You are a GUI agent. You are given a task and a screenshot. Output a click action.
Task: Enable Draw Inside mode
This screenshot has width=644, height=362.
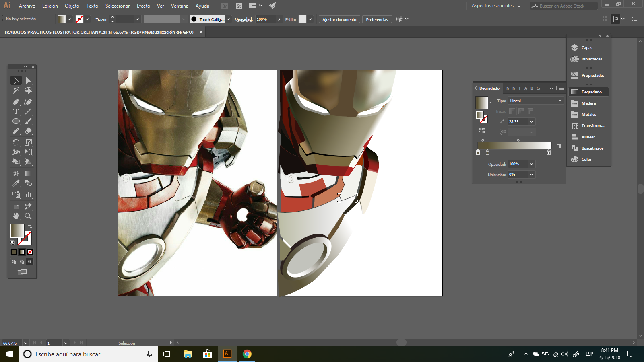pos(30,262)
